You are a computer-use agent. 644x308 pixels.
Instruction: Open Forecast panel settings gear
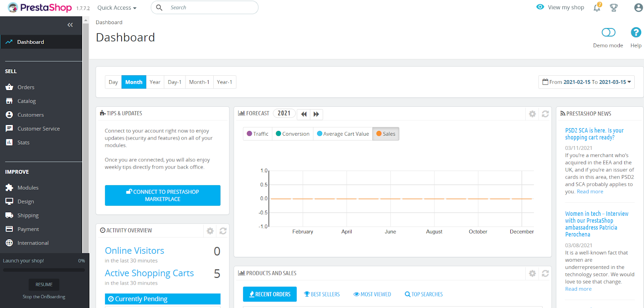point(532,114)
